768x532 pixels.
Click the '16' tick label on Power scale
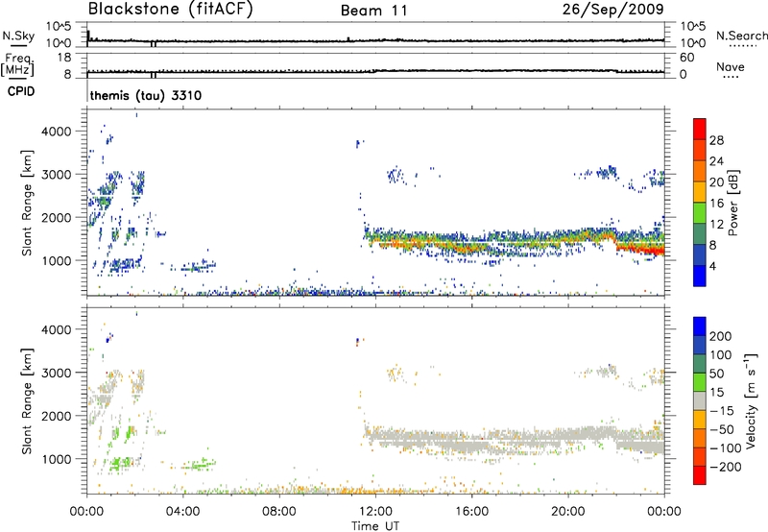(716, 204)
